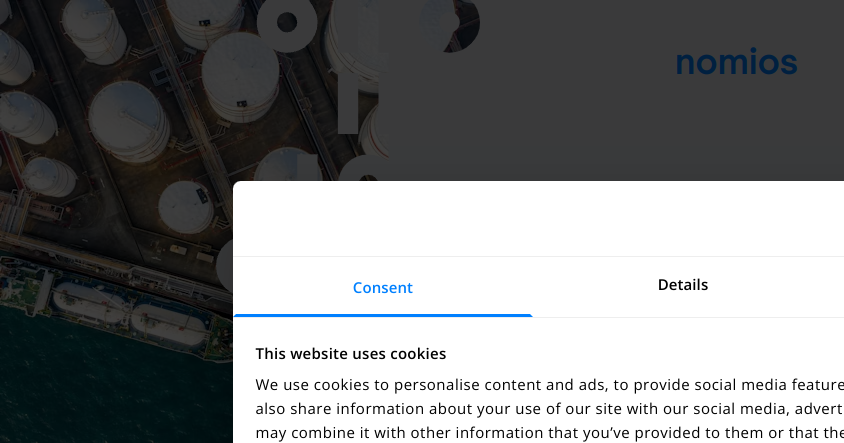Click the storage tank just left of the dialog
Screen dimensions: 844x443
pos(186,207)
